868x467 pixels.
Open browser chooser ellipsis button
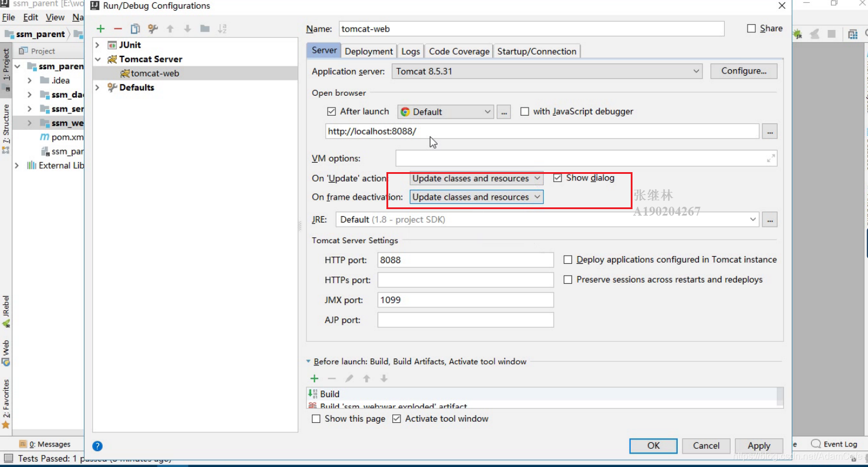(504, 112)
